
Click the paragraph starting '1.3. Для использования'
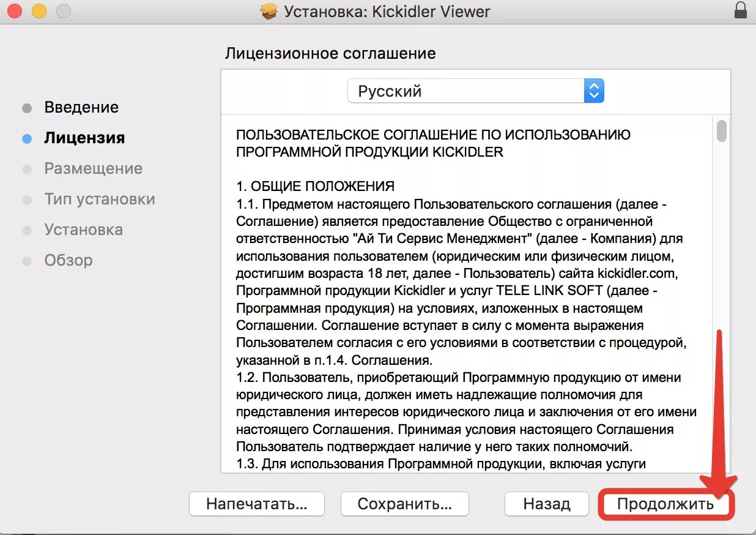click(x=441, y=464)
